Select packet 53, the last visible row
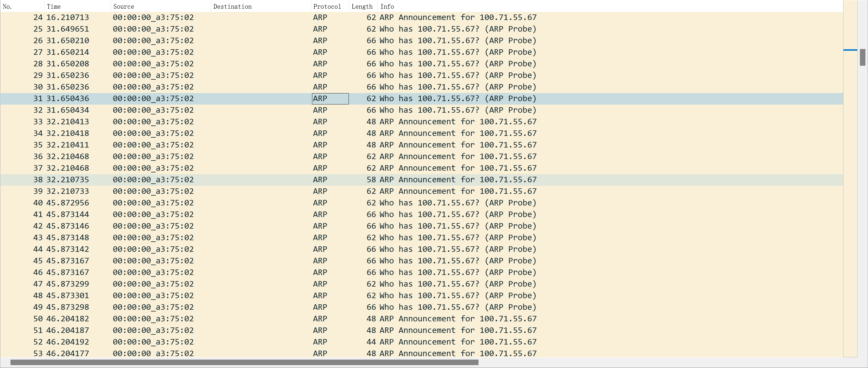 point(236,353)
